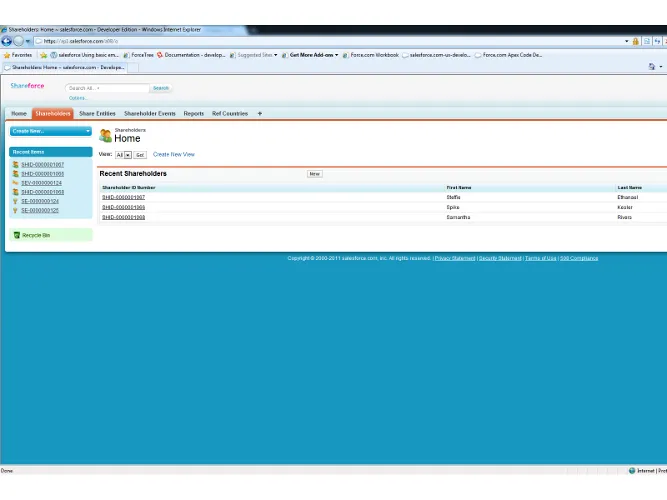Click the security lock icon in address bar
Image resolution: width=667 pixels, height=500 pixels.
[x=636, y=41]
